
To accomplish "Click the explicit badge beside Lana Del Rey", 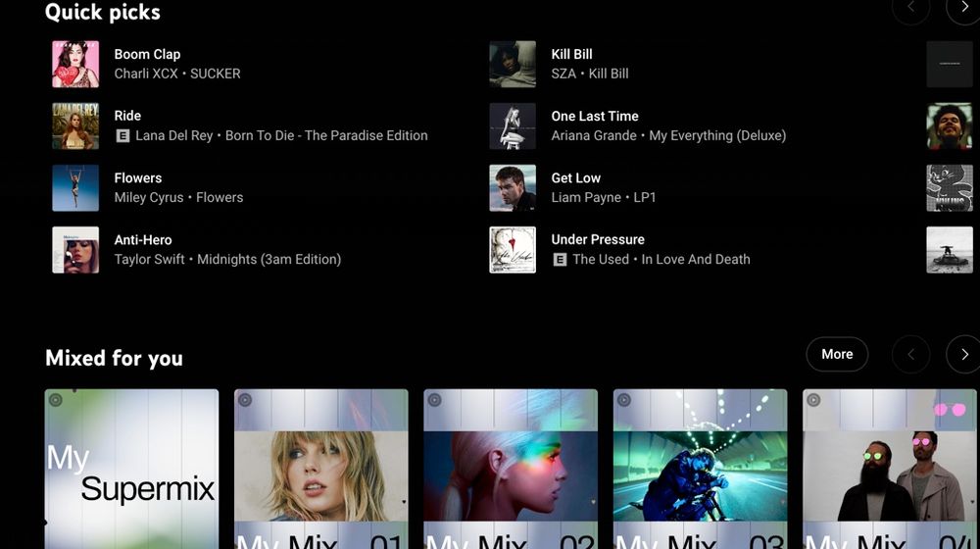I will (122, 135).
